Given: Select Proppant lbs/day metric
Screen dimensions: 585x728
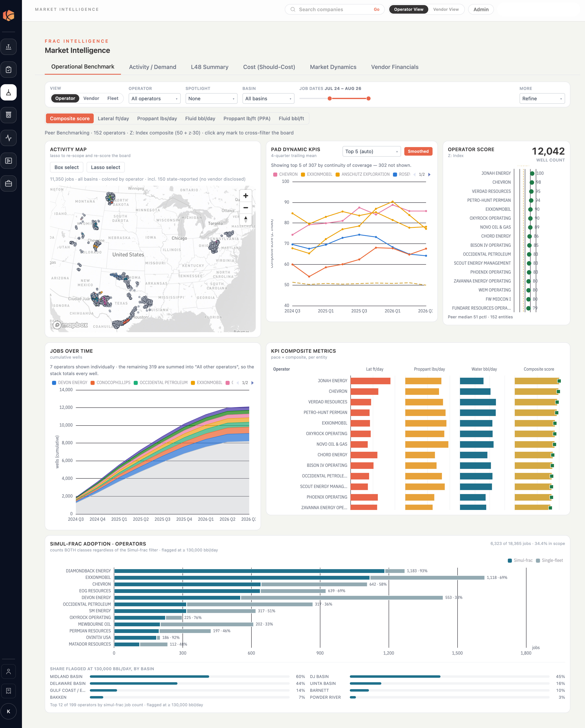Looking at the screenshot, I should 157,119.
